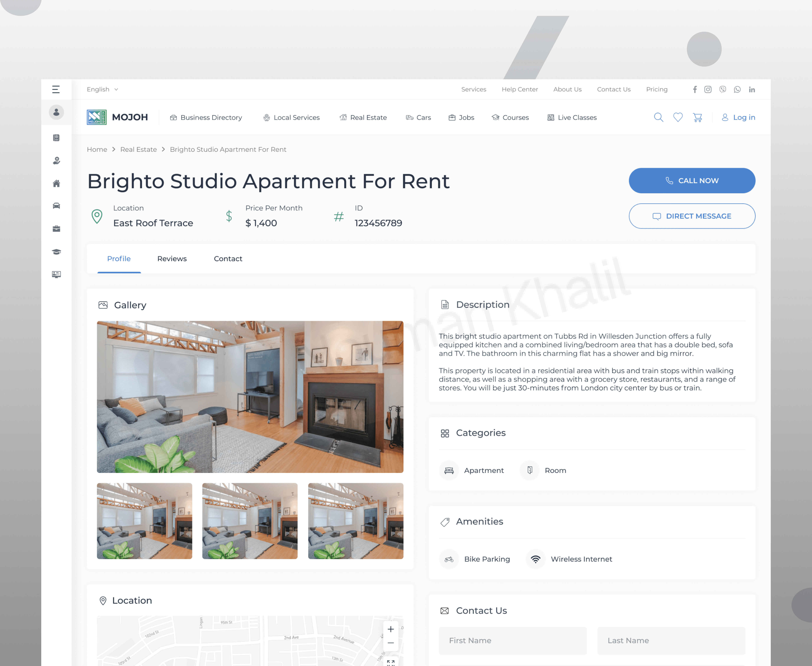This screenshot has width=812, height=666.
Task: Click the search magnifier icon
Action: tap(658, 117)
